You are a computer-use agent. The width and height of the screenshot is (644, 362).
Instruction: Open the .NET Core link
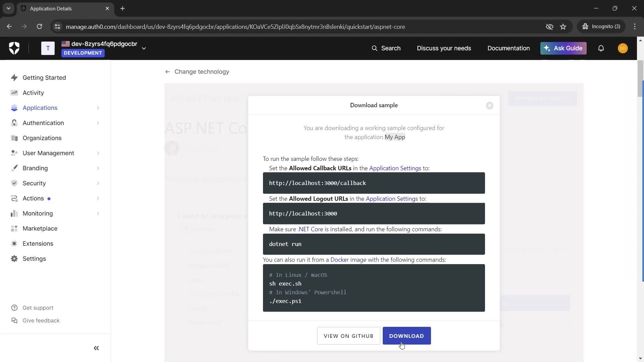tap(310, 229)
